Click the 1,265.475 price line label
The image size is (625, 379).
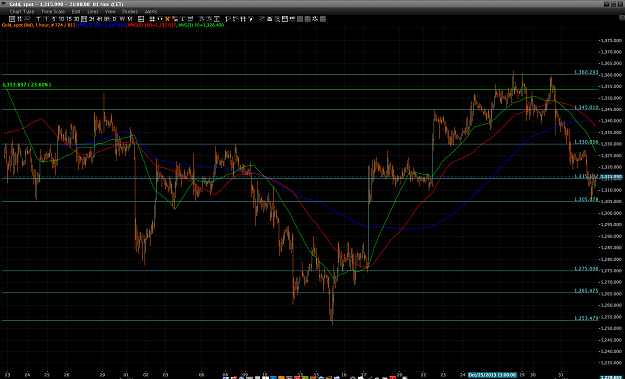tap(586, 291)
